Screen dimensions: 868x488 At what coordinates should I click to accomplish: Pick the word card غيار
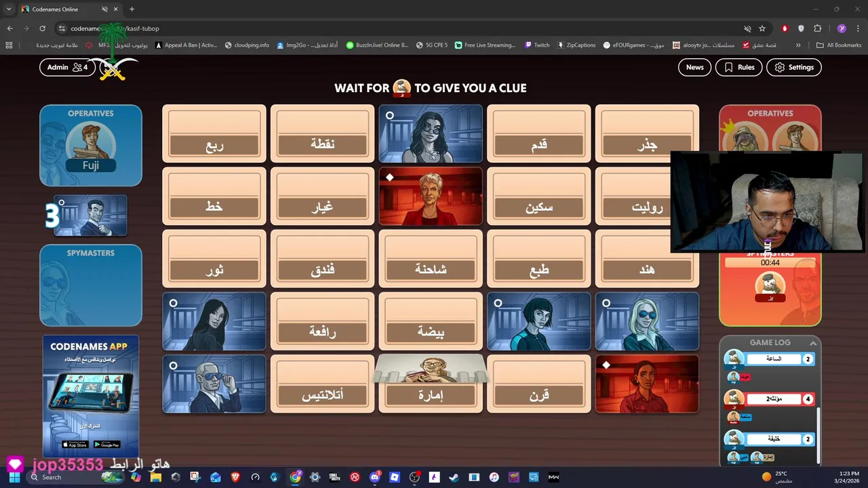point(322,196)
